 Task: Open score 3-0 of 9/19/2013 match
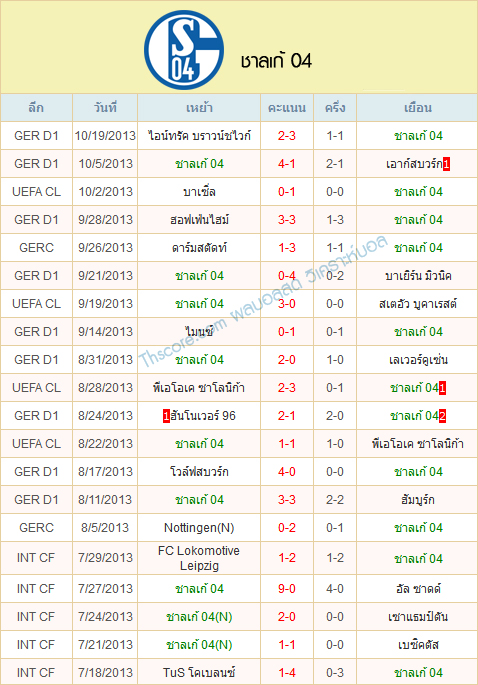(287, 304)
